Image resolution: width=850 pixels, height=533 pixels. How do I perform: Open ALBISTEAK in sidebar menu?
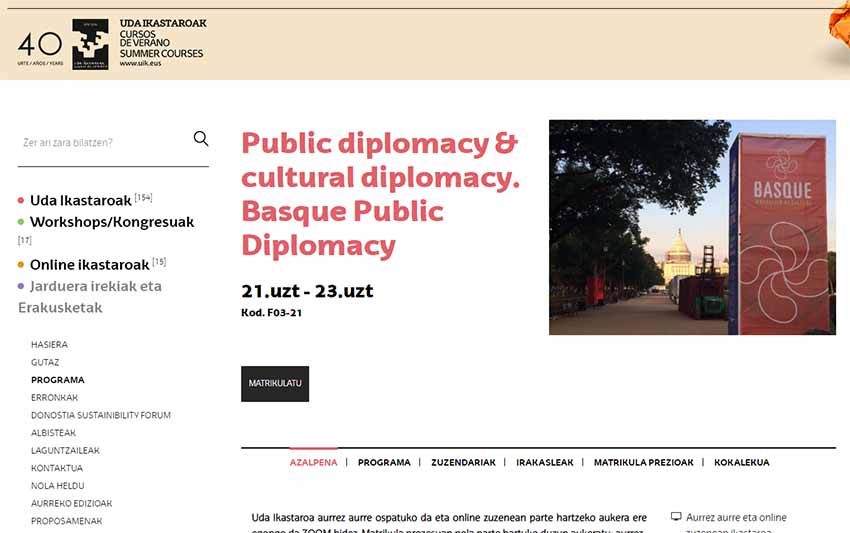pos(53,433)
